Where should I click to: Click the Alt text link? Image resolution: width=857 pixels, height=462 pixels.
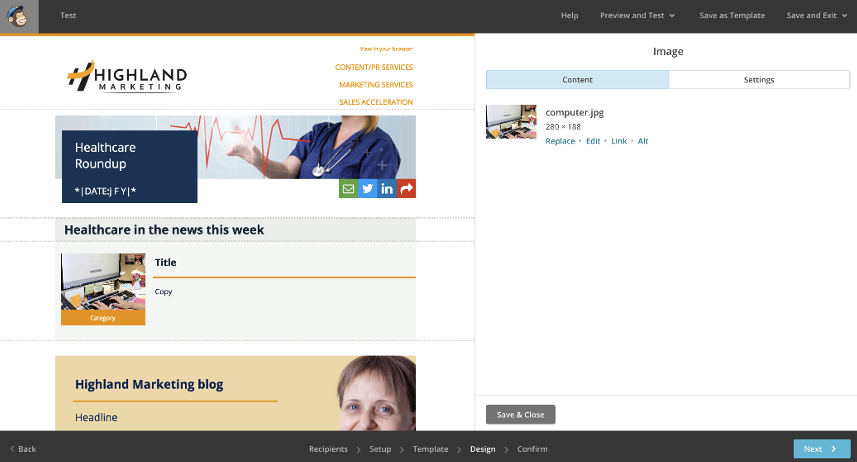(643, 141)
